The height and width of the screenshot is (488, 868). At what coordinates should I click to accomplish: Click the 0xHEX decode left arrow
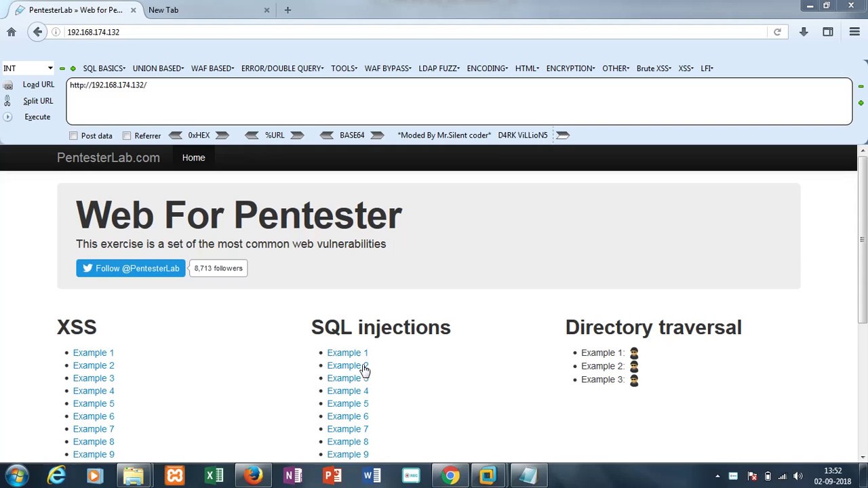pos(176,136)
